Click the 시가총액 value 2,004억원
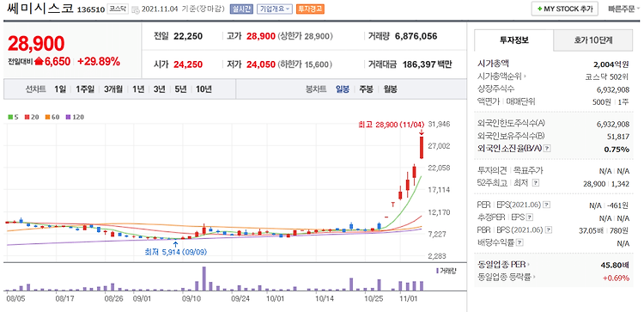644x312 pixels. click(x=611, y=64)
